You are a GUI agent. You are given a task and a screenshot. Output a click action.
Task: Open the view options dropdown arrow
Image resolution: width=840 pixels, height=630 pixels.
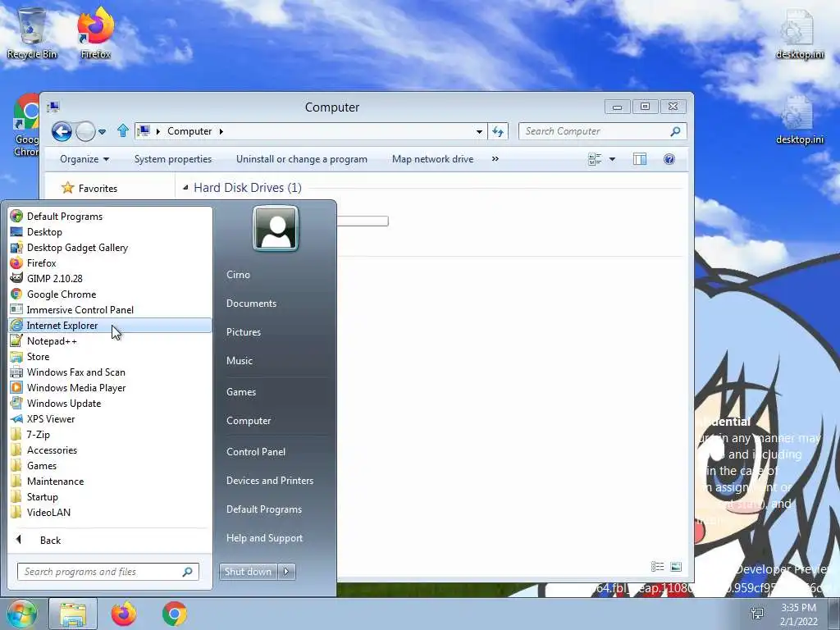pos(612,159)
